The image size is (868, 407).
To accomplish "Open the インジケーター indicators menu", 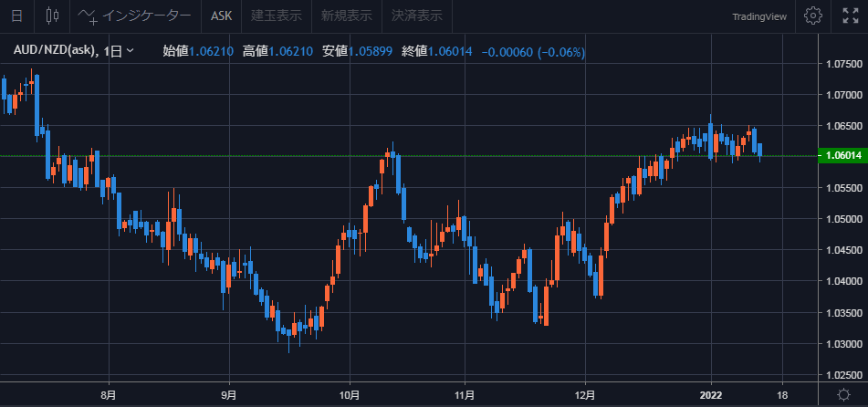I will click(x=134, y=16).
